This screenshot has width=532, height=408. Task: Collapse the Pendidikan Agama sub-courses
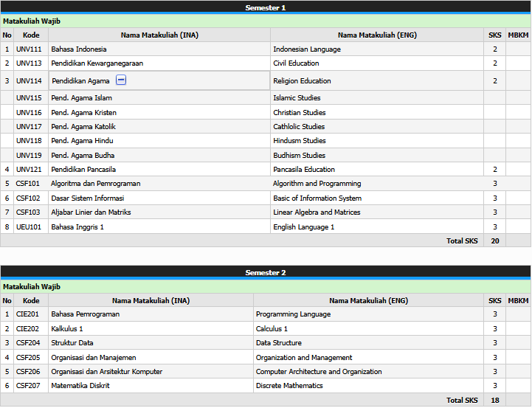(x=121, y=80)
